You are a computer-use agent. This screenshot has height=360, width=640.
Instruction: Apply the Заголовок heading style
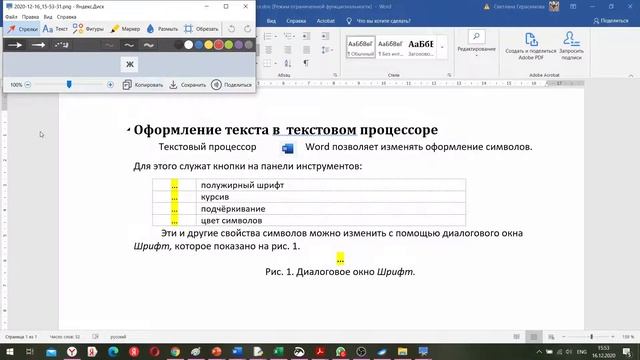(x=421, y=47)
